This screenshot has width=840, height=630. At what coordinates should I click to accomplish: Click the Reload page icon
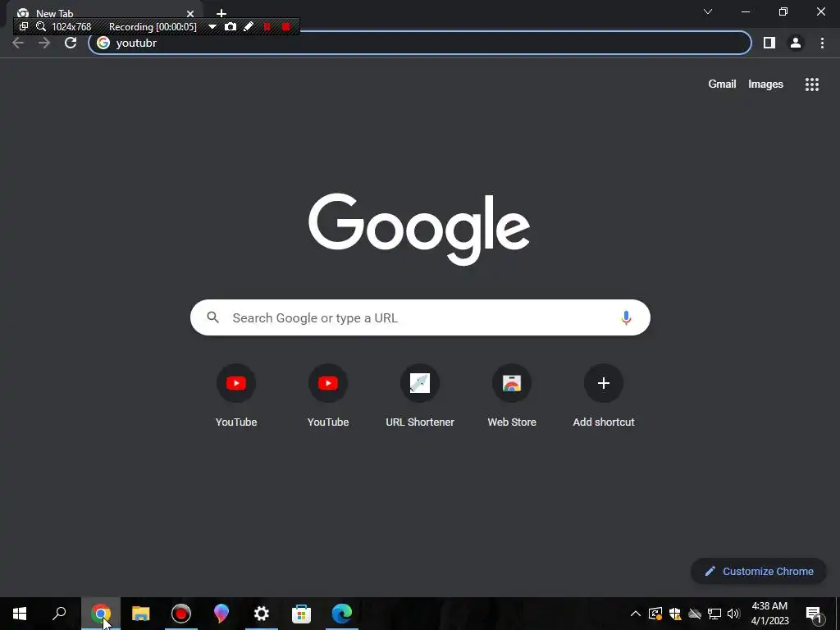pyautogui.click(x=71, y=43)
